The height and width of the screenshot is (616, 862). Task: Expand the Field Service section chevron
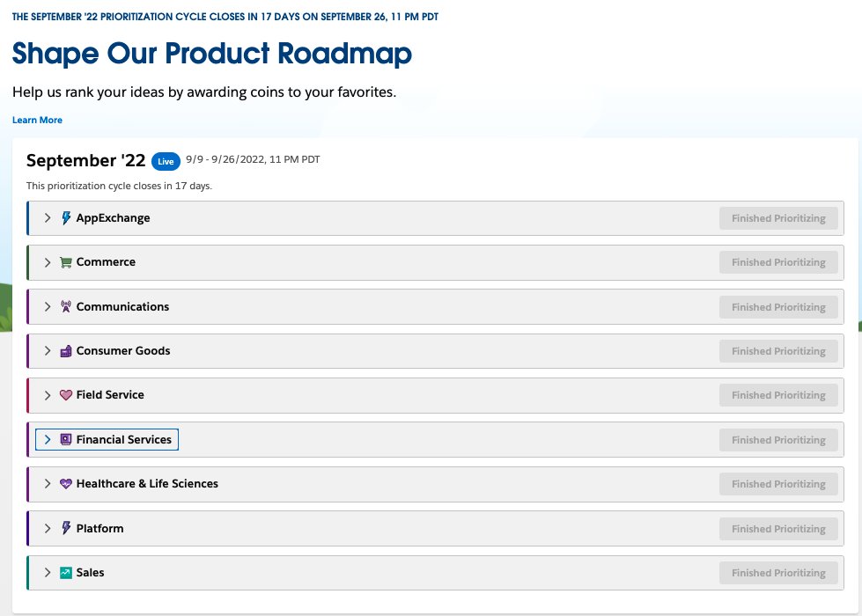click(x=48, y=395)
